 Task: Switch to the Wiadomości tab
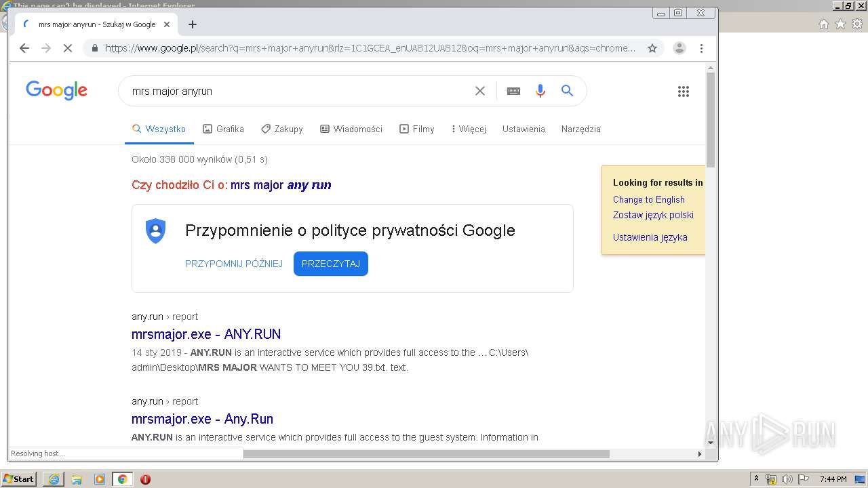[x=351, y=129]
